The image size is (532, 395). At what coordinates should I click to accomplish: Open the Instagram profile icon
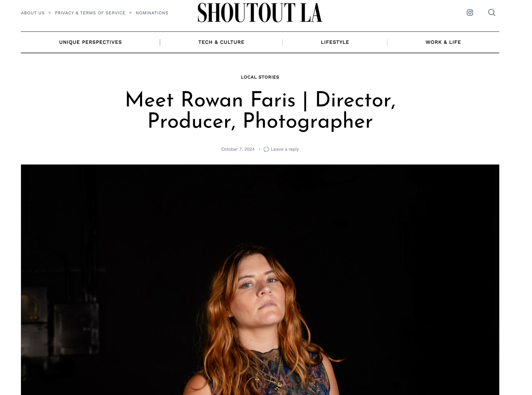coord(470,12)
